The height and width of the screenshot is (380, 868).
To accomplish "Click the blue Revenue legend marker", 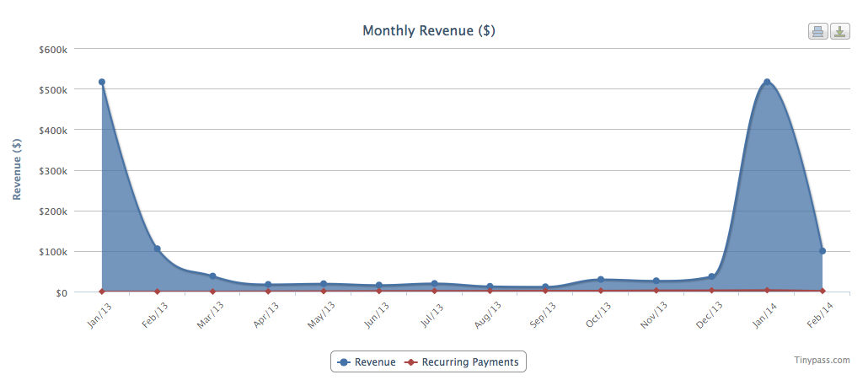I will (344, 362).
